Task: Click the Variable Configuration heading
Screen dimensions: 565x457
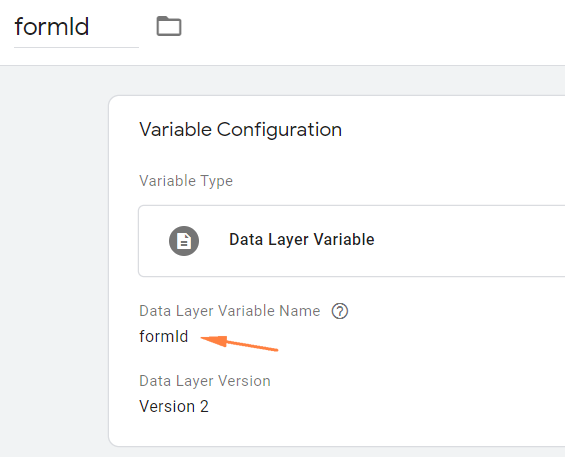Action: tap(240, 130)
